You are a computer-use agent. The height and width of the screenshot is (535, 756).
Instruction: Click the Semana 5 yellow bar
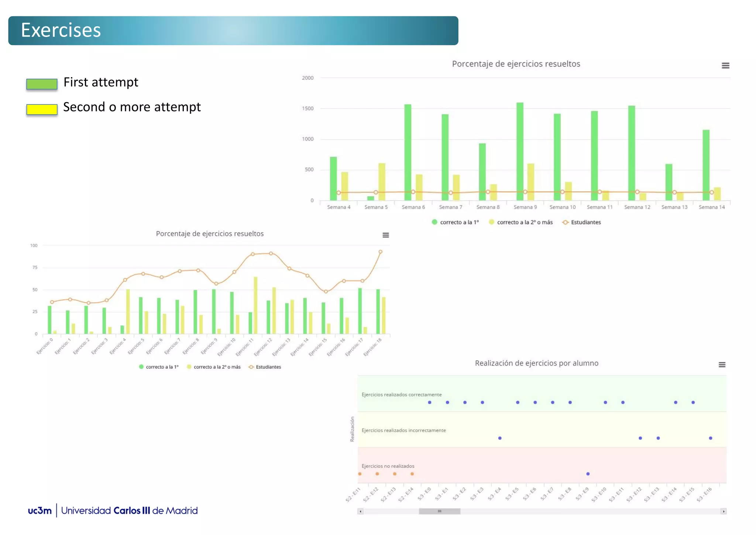pos(382,177)
